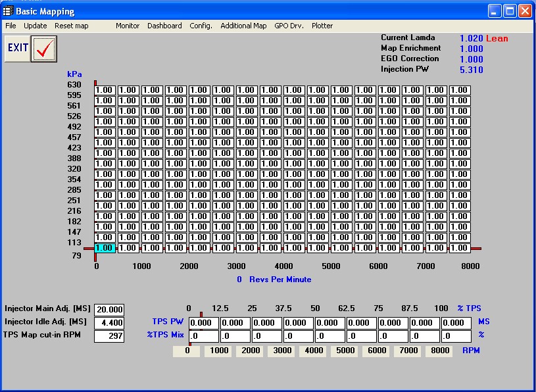
Task: Click TPS PW field under 12.5 % TPS
Action: pos(235,323)
